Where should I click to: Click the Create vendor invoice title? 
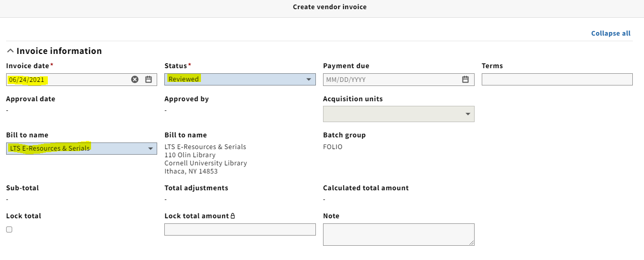tap(330, 7)
